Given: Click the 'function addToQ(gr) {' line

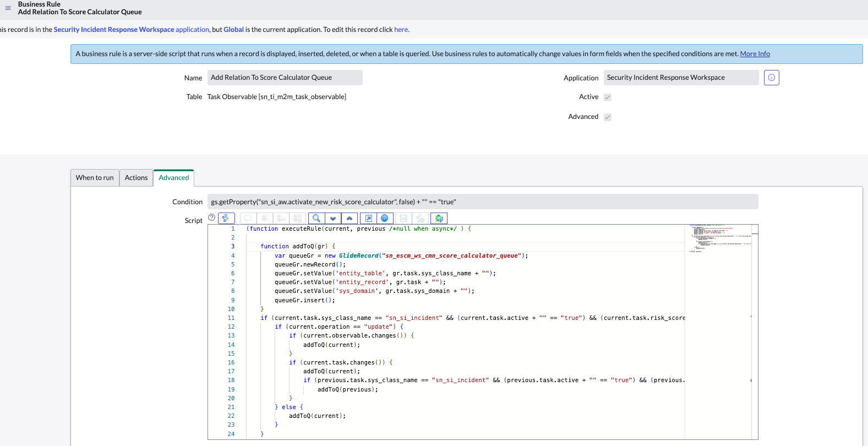Looking at the screenshot, I should (298, 247).
